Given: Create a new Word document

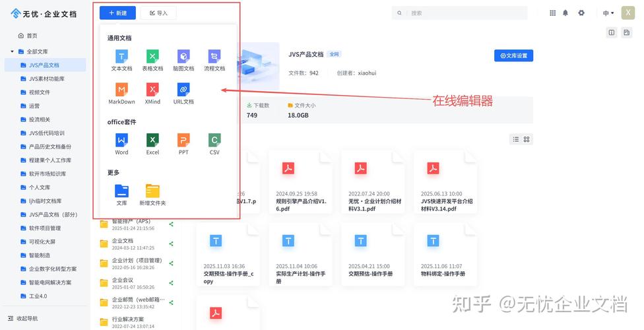Looking at the screenshot, I should pos(121,145).
